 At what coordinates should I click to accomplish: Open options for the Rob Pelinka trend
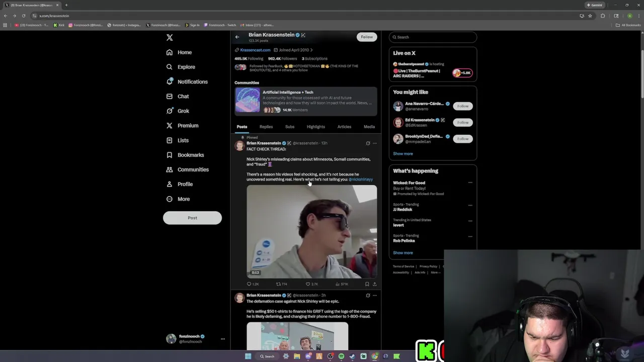470,236
